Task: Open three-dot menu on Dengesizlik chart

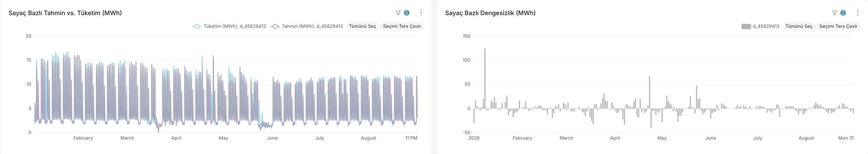Action: pos(858,13)
